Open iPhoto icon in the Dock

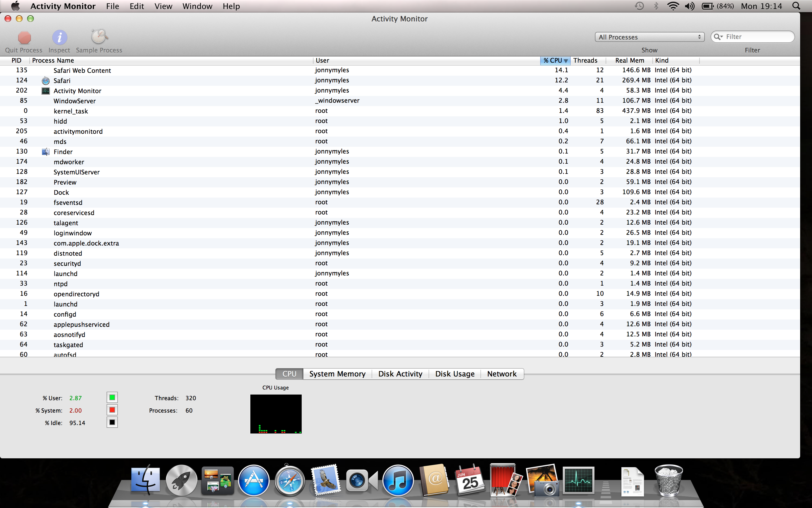click(x=542, y=480)
